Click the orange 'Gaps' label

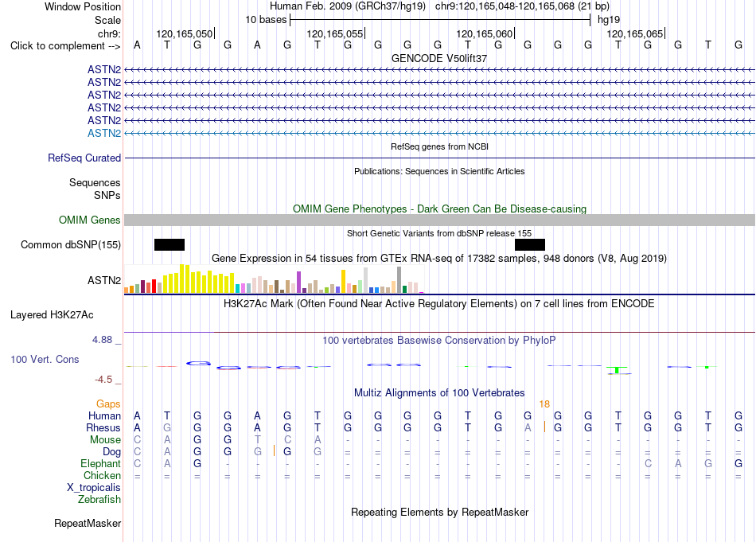[108, 404]
